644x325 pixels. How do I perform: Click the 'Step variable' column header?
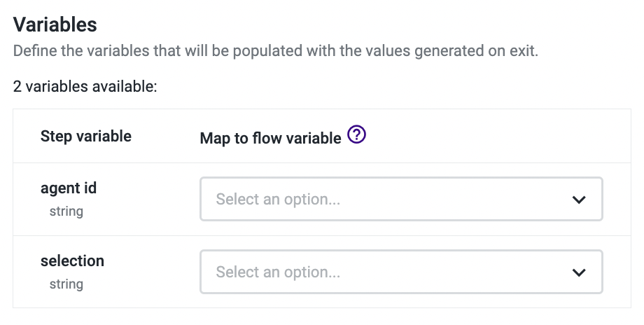tap(86, 137)
